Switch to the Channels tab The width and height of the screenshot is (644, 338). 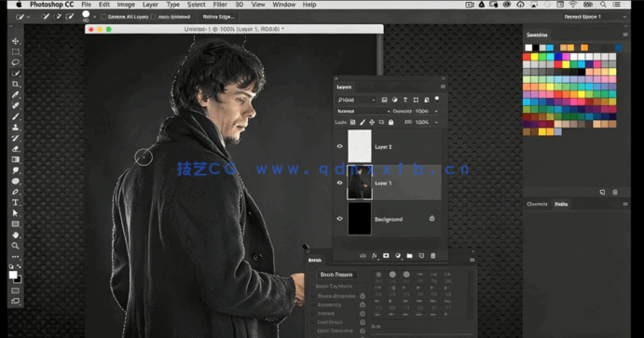click(x=537, y=204)
